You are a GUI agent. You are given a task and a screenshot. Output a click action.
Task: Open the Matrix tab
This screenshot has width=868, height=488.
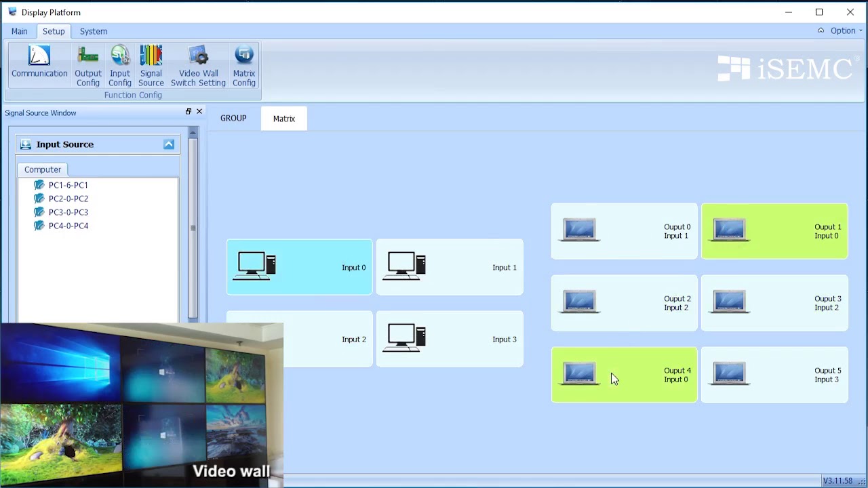284,119
